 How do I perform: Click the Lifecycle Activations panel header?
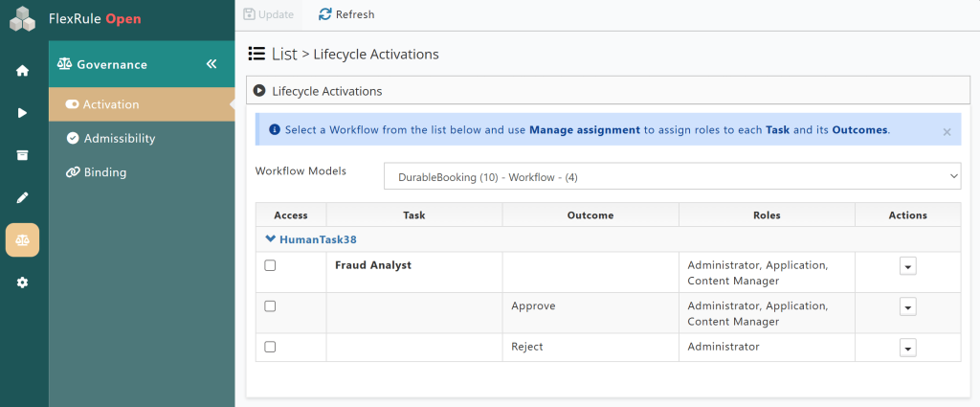tap(608, 91)
